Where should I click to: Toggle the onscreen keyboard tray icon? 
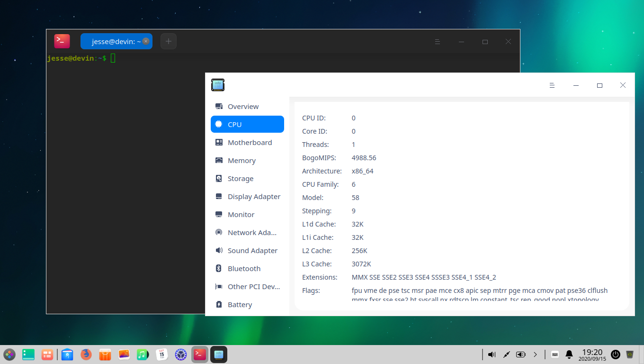click(555, 354)
